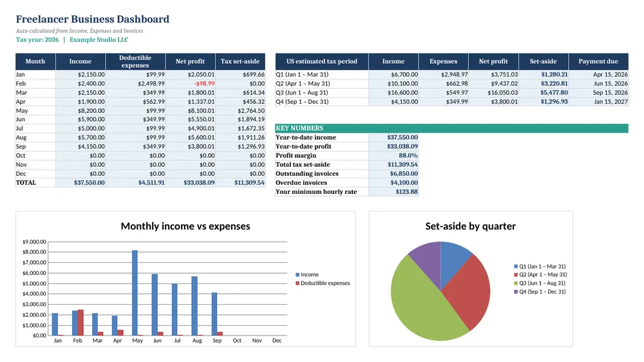Select May tax set-aside $2,764.50

[x=240, y=111]
